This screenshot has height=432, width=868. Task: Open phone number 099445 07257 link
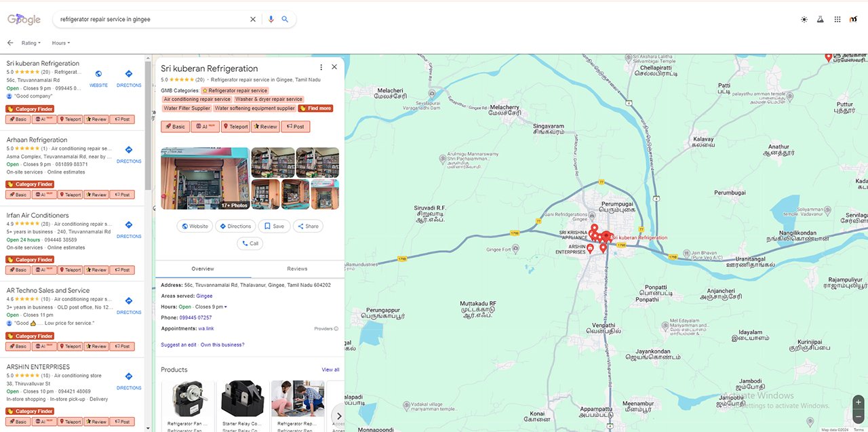pyautogui.click(x=195, y=317)
